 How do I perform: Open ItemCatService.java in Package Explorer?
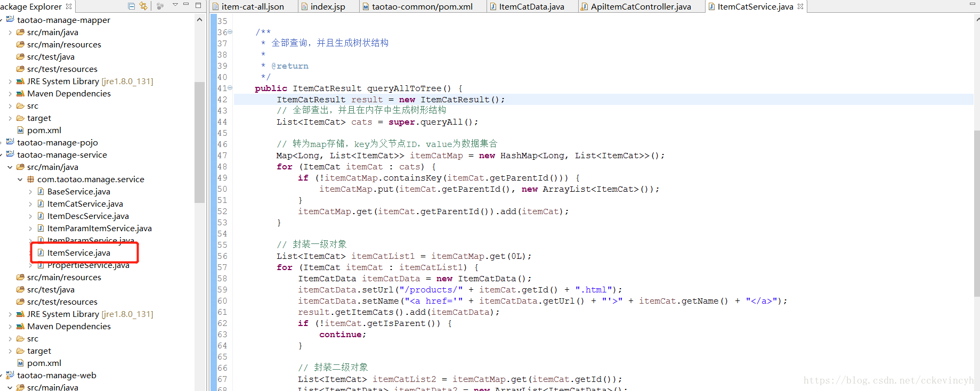(x=85, y=204)
